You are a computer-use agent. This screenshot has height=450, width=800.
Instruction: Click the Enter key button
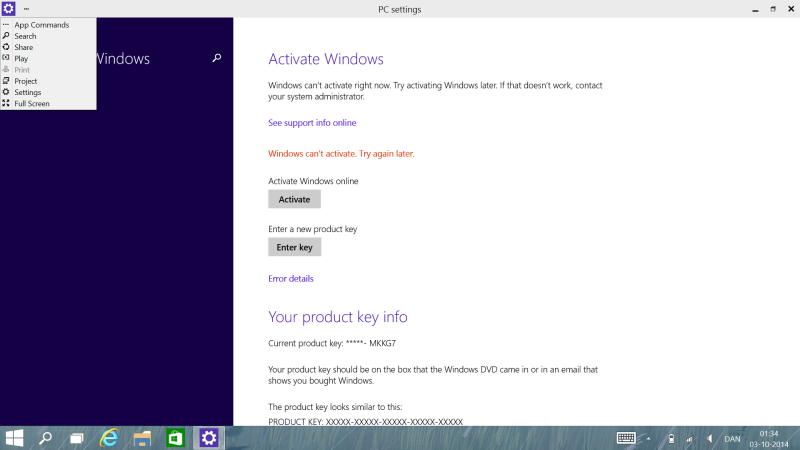(294, 247)
